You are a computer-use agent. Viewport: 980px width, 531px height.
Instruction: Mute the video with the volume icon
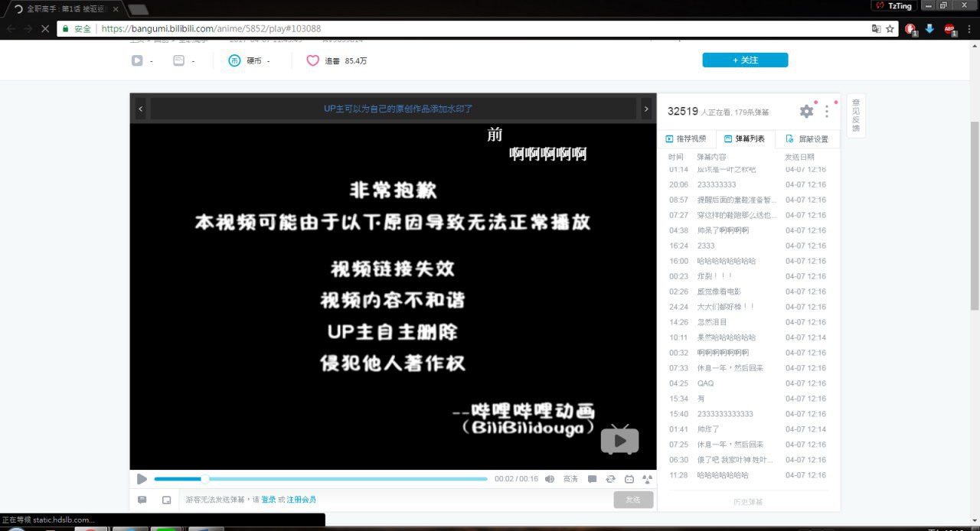coord(549,479)
